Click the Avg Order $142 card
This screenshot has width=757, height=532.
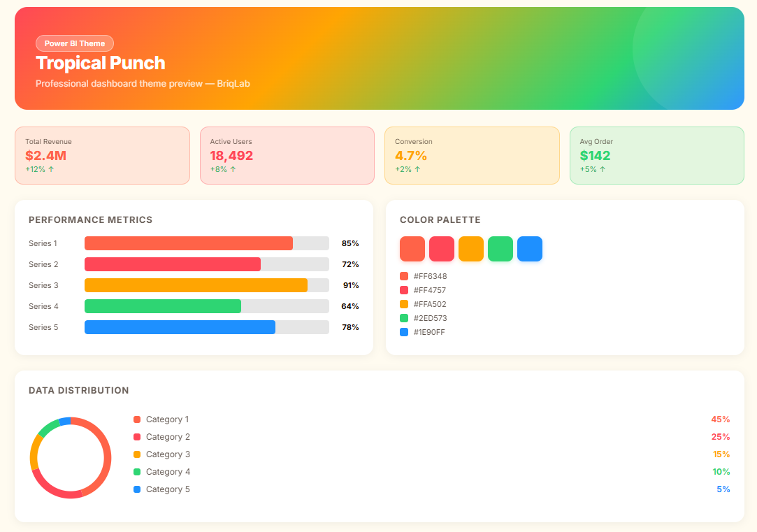click(x=656, y=155)
